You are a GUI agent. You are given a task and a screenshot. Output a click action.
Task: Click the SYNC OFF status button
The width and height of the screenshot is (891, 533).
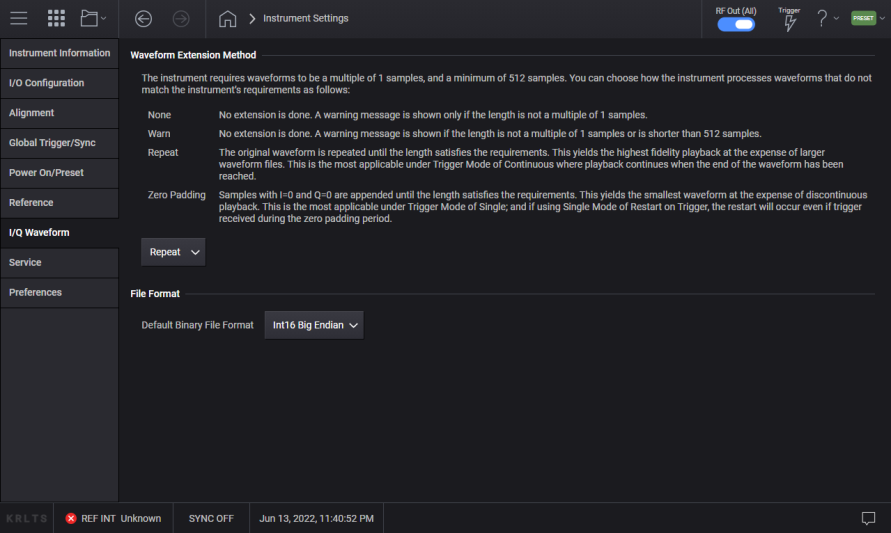coord(210,518)
